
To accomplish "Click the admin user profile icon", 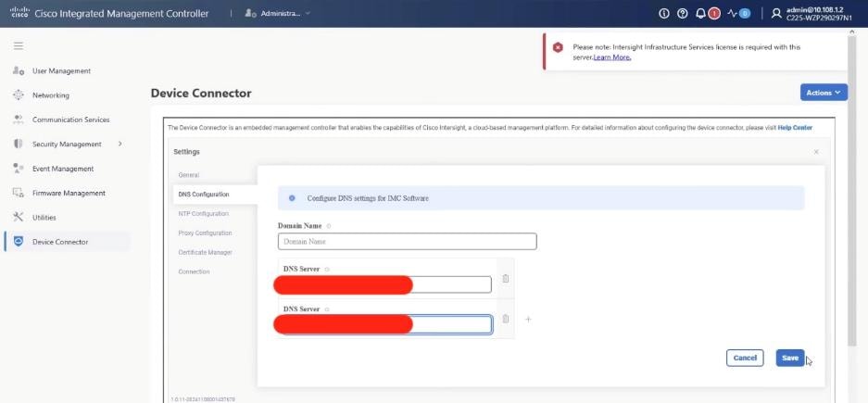I will (x=776, y=13).
